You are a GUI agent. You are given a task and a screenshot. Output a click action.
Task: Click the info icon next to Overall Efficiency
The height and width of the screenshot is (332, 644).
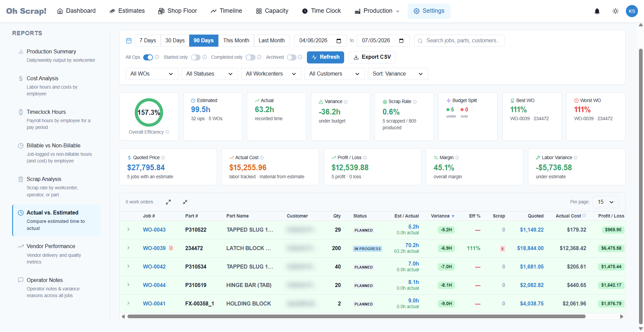click(x=167, y=132)
